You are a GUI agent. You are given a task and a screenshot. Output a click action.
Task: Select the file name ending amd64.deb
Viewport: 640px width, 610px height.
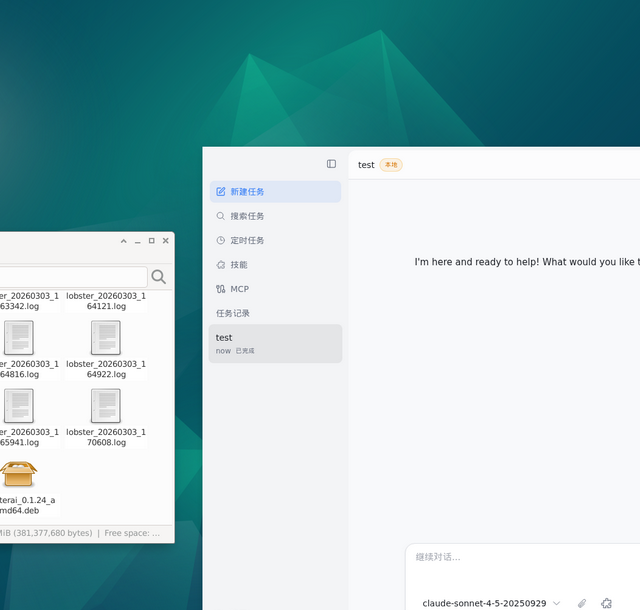tap(28, 505)
